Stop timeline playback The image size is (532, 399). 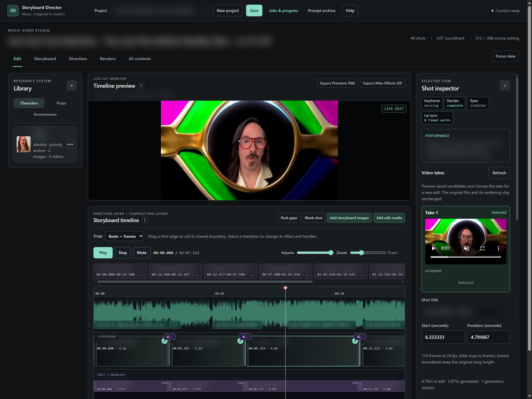click(123, 253)
